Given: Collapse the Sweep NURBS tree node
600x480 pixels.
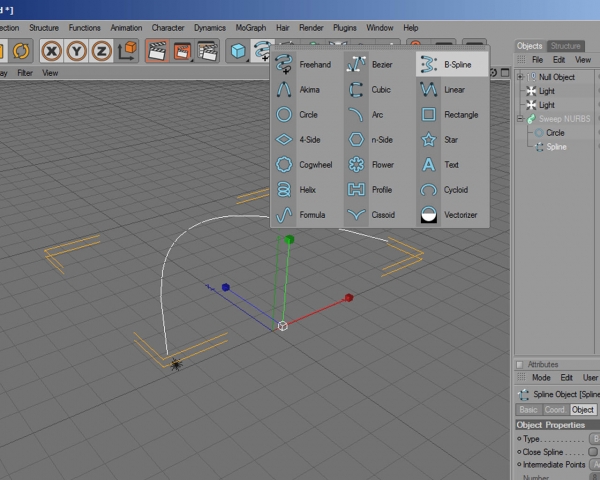Looking at the screenshot, I should coord(520,119).
